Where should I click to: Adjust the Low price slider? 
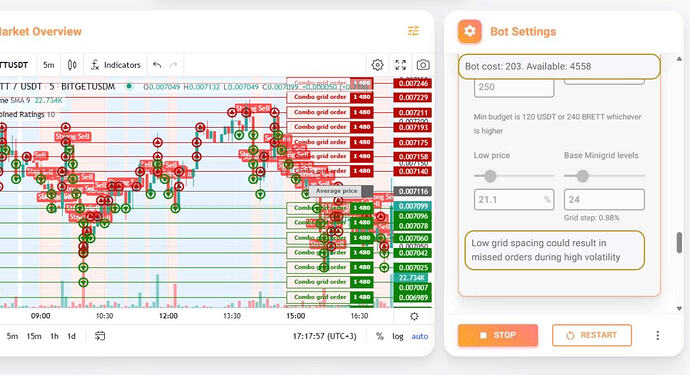[x=490, y=176]
